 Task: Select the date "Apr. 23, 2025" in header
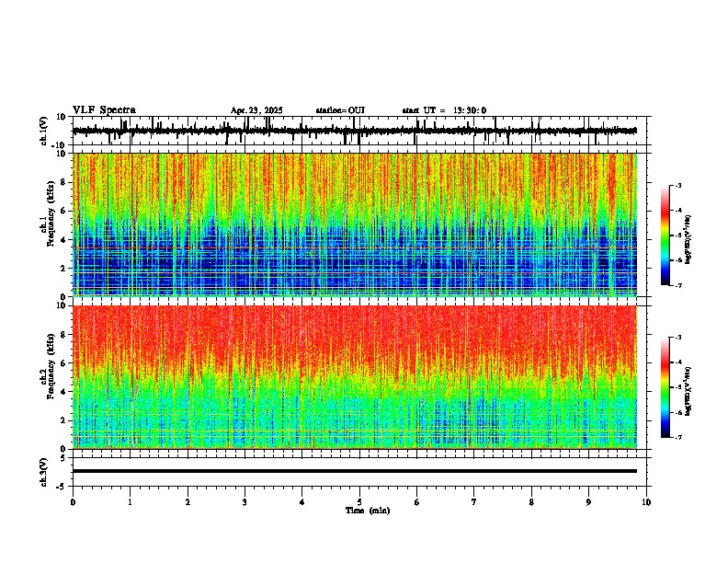click(256, 110)
